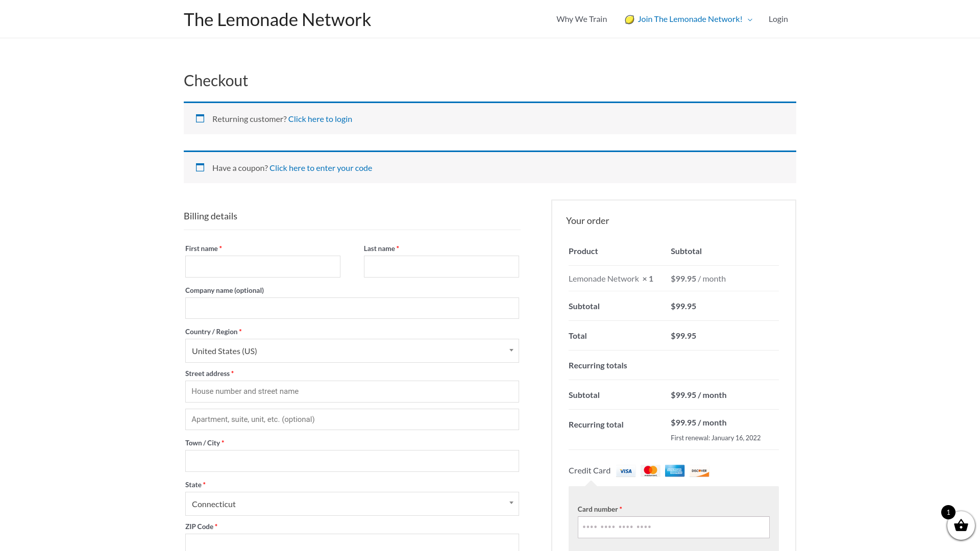Click here to login as returning customer

pos(320,119)
